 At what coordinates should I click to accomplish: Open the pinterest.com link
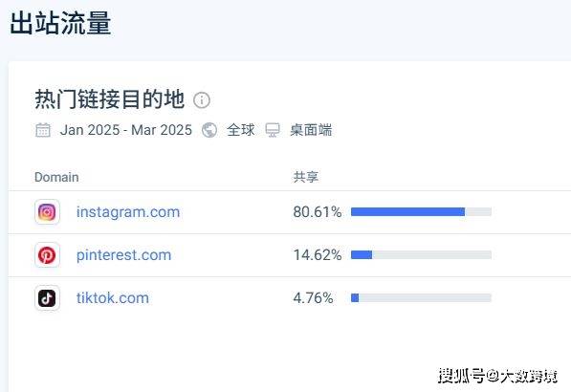coord(123,255)
